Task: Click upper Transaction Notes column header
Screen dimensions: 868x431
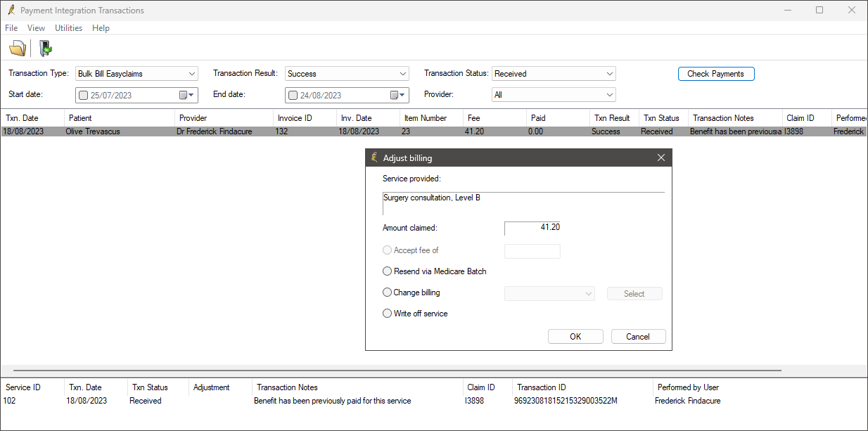Action: click(735, 118)
